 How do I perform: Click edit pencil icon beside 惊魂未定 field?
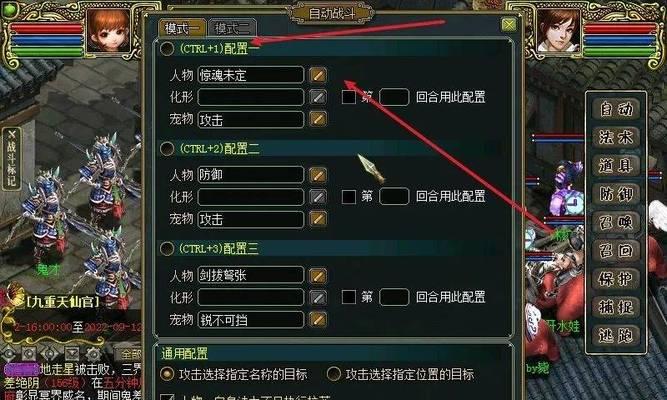(x=317, y=75)
